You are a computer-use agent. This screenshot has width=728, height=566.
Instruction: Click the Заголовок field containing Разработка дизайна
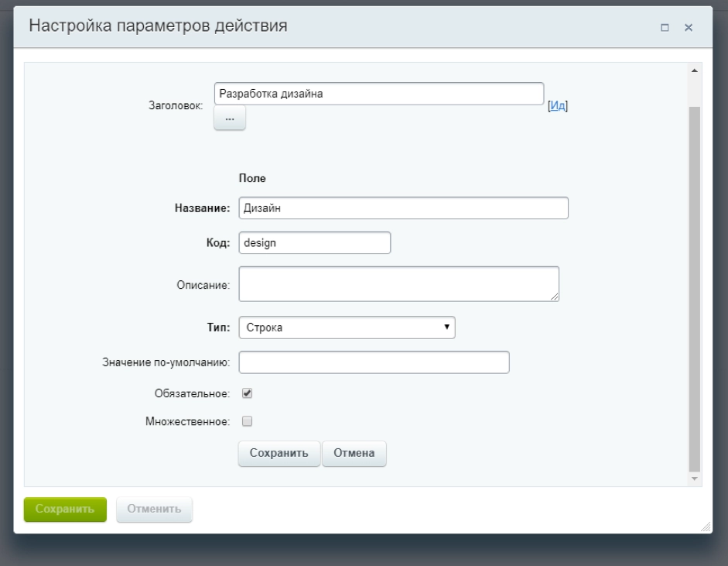(379, 91)
